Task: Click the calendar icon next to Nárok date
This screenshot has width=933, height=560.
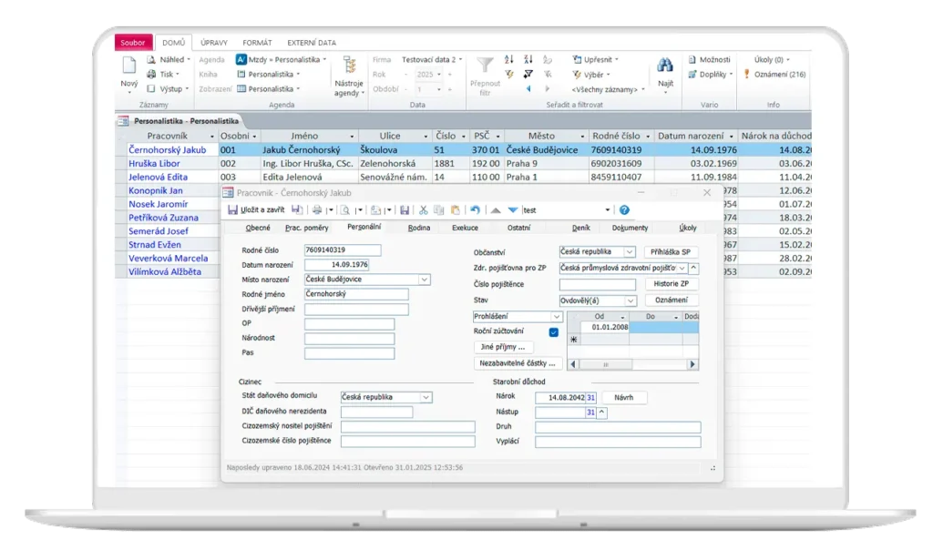Action: click(590, 398)
